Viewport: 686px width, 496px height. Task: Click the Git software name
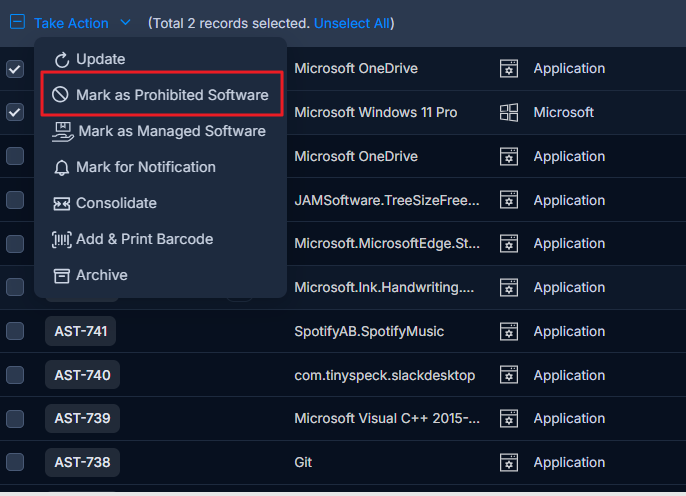pyautogui.click(x=303, y=462)
